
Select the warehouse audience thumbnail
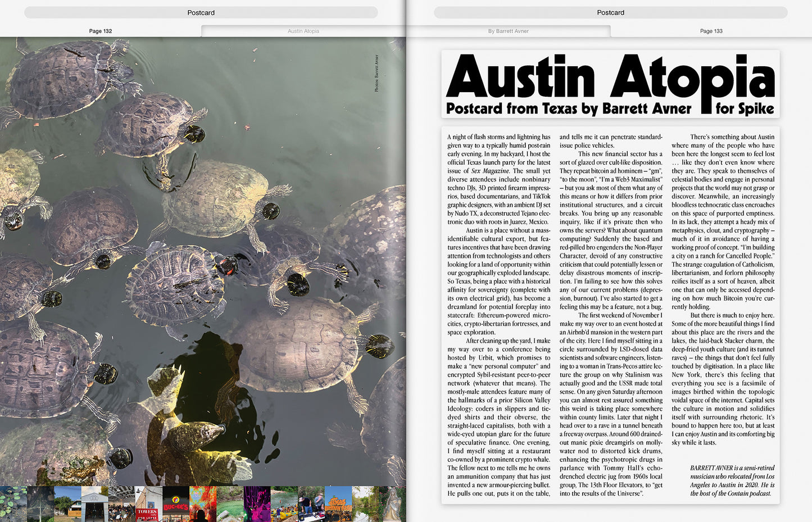121,503
